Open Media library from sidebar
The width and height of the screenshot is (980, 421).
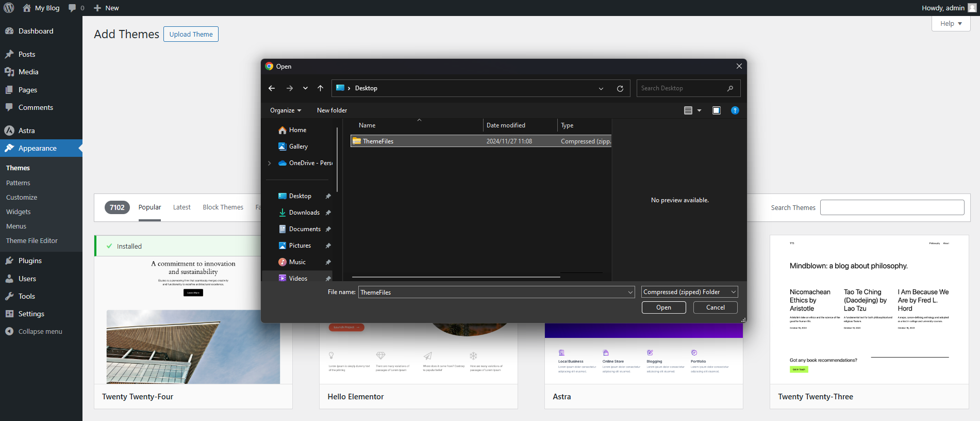28,72
